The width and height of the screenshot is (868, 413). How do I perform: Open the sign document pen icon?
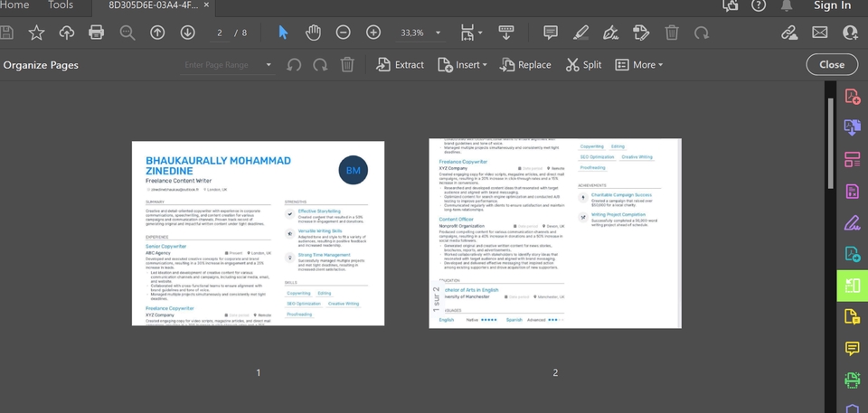pyautogui.click(x=610, y=33)
